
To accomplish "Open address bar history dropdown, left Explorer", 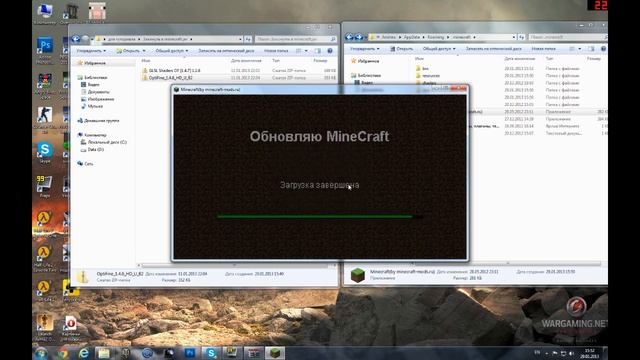I will click(x=240, y=39).
